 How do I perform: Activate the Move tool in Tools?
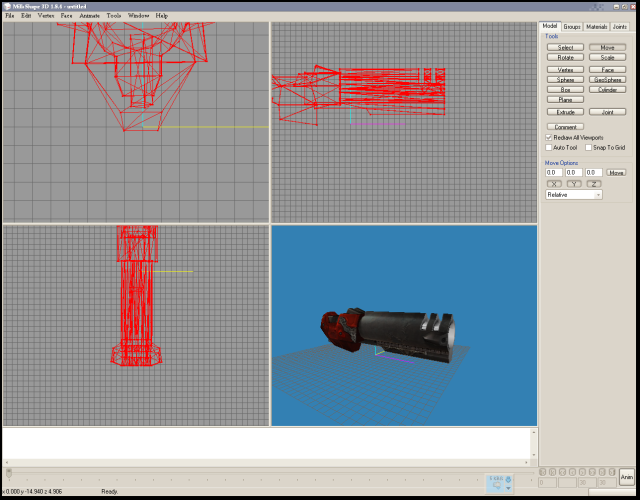(x=607, y=47)
